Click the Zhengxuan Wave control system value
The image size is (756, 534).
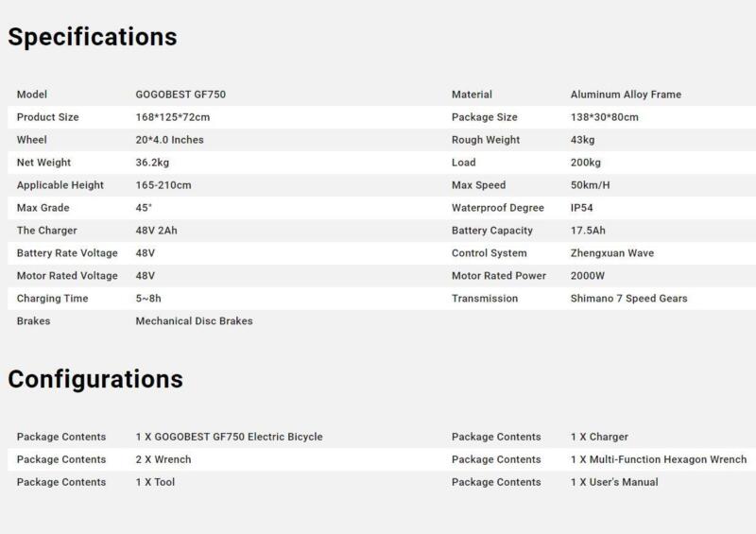(x=612, y=253)
